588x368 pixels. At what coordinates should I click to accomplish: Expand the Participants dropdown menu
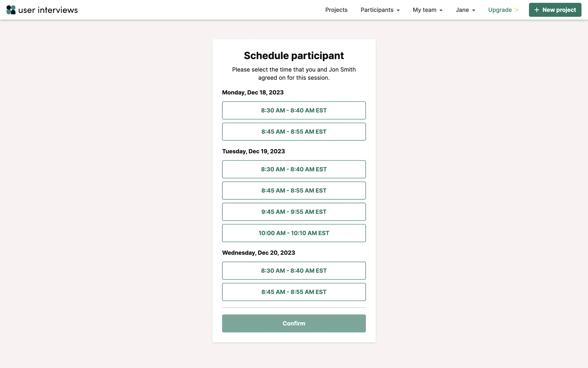pos(380,10)
